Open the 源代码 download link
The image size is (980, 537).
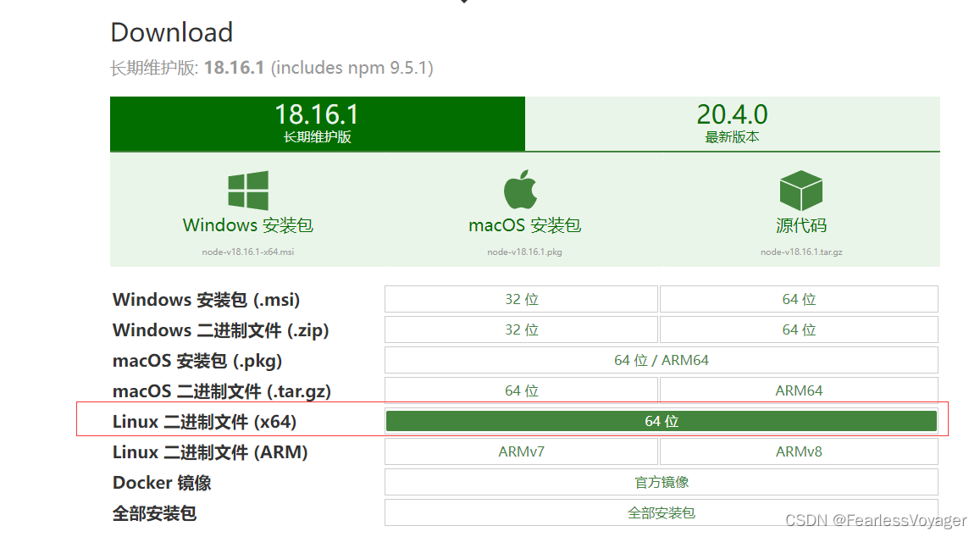(x=801, y=225)
